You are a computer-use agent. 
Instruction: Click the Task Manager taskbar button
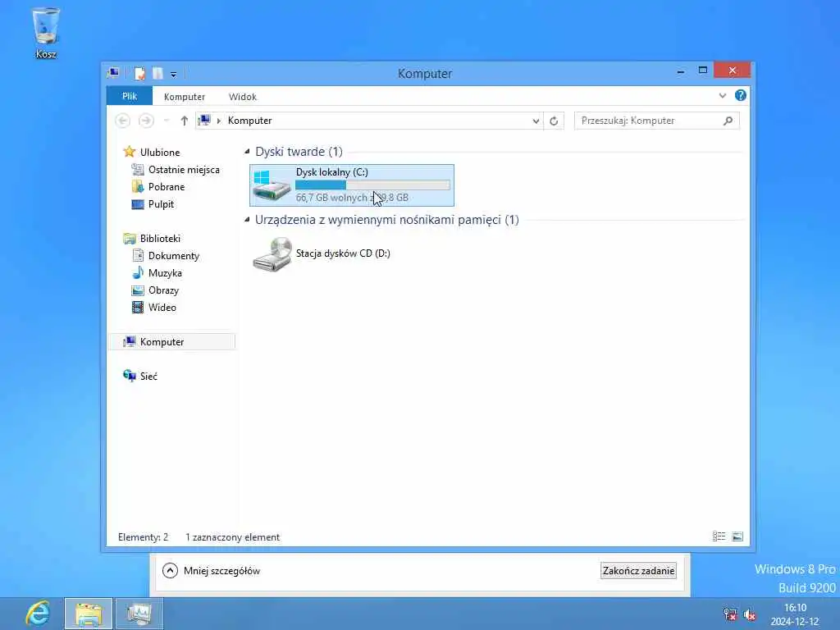[139, 614]
